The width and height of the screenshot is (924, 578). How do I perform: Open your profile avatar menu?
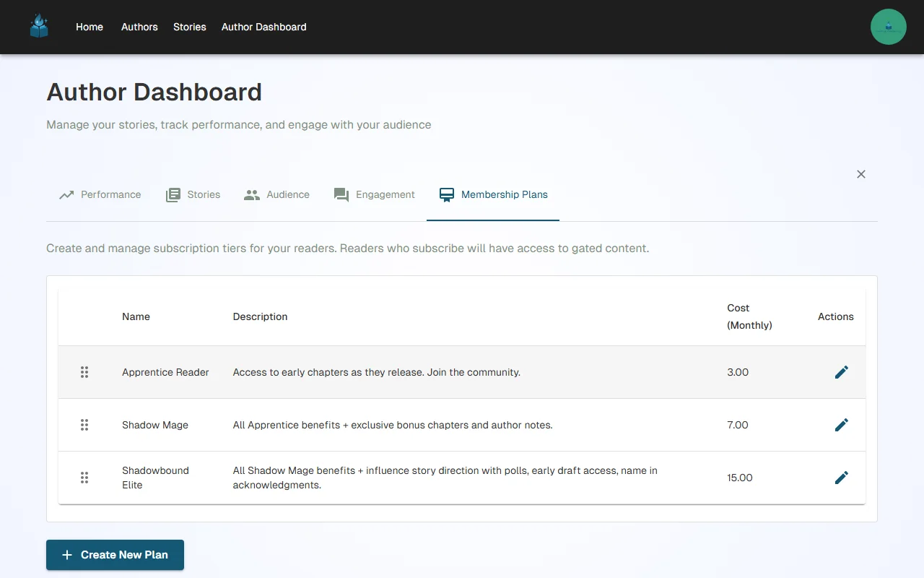tap(888, 26)
